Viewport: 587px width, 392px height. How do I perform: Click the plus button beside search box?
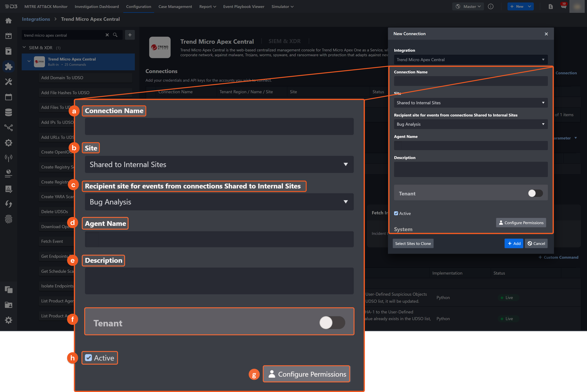(130, 35)
